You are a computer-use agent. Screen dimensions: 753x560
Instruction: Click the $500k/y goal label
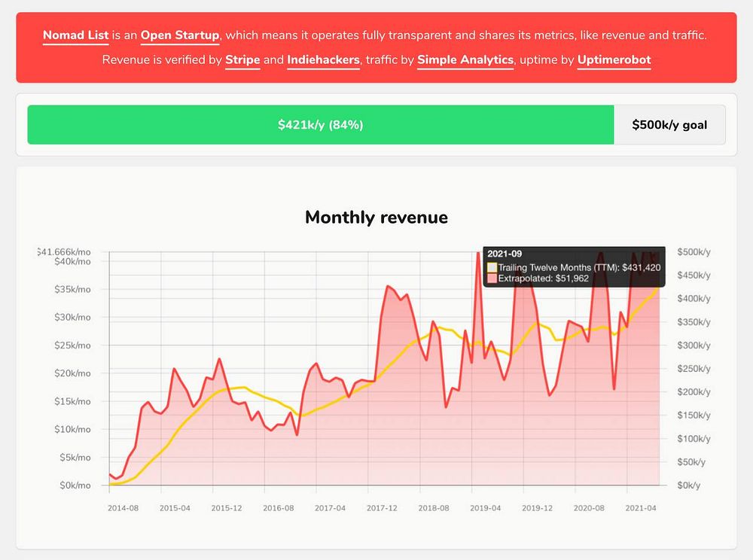click(x=669, y=125)
